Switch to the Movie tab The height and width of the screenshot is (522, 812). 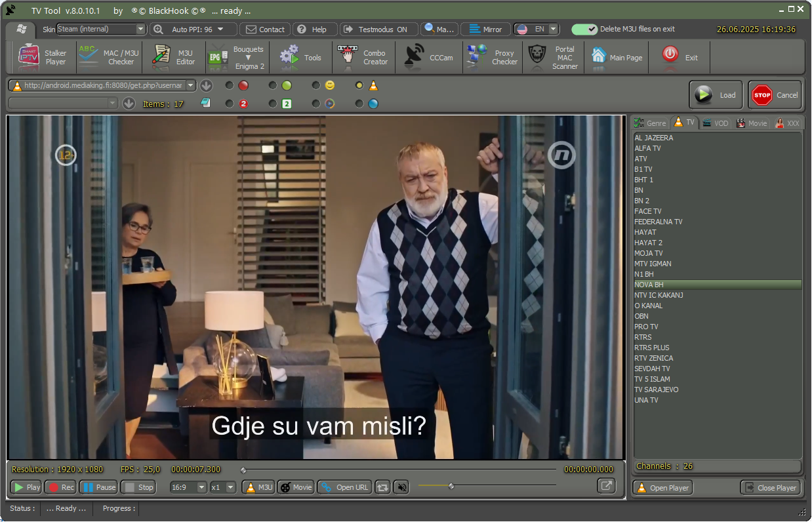pyautogui.click(x=752, y=123)
